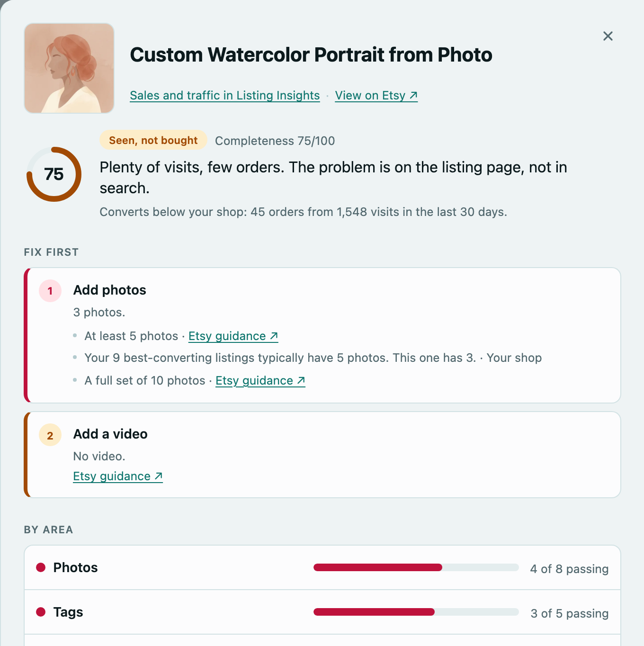Open the View on Etsy link
The image size is (644, 646).
pos(376,95)
